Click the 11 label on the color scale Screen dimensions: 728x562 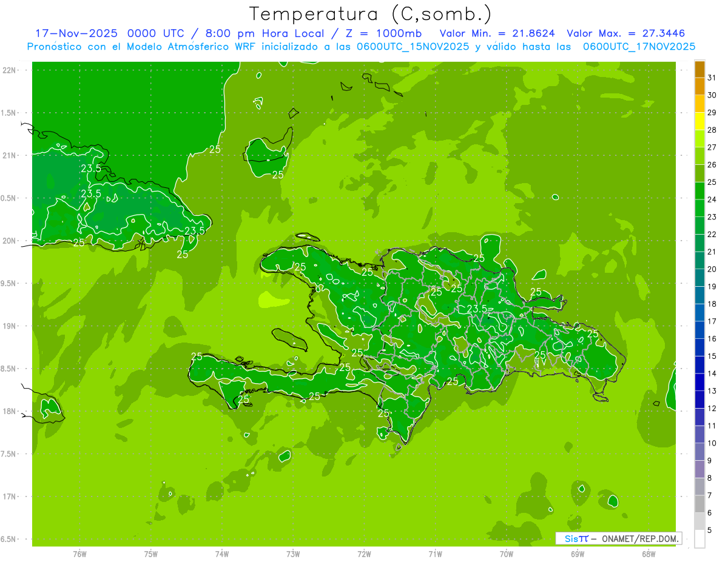tap(712, 426)
